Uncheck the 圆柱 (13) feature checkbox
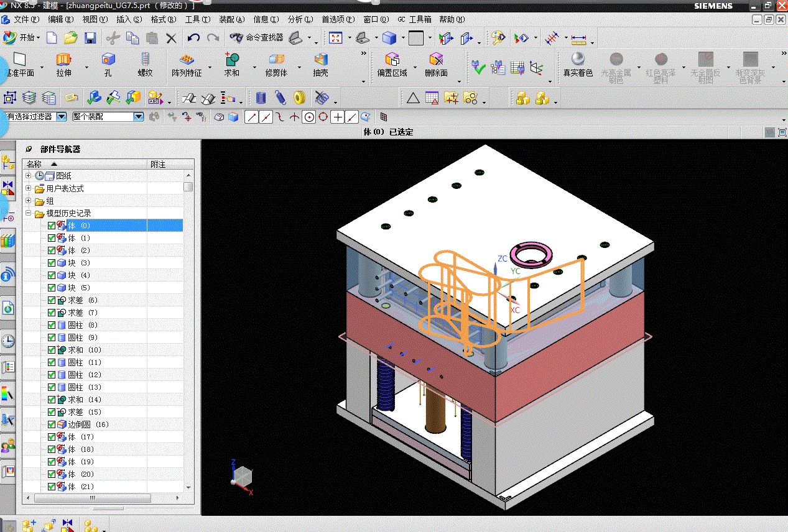 click(x=52, y=387)
